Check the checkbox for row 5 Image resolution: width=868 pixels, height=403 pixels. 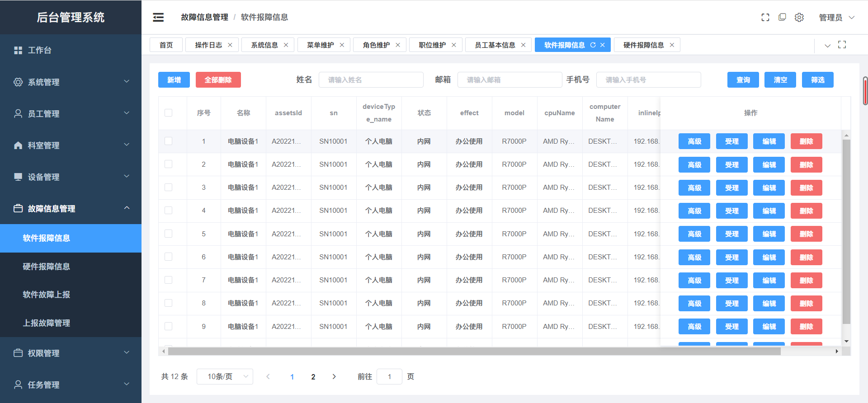[x=169, y=234]
